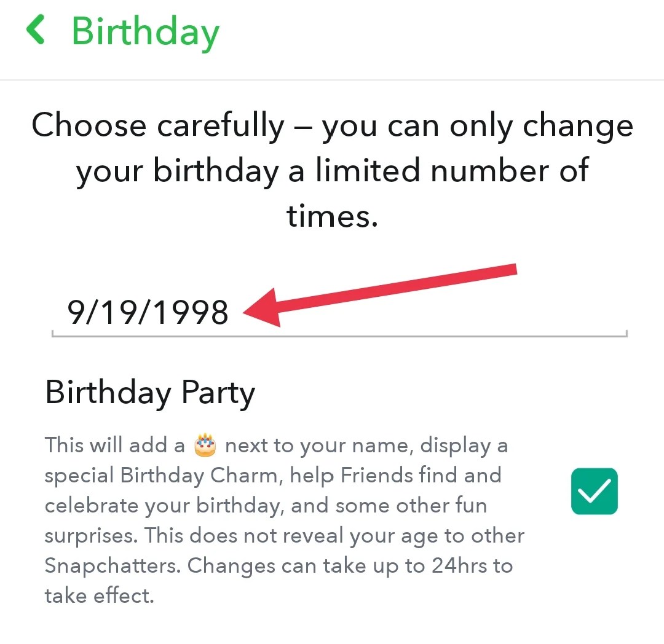The height and width of the screenshot is (644, 664).
Task: Click the Birthday Party section heading
Action: pos(149,392)
